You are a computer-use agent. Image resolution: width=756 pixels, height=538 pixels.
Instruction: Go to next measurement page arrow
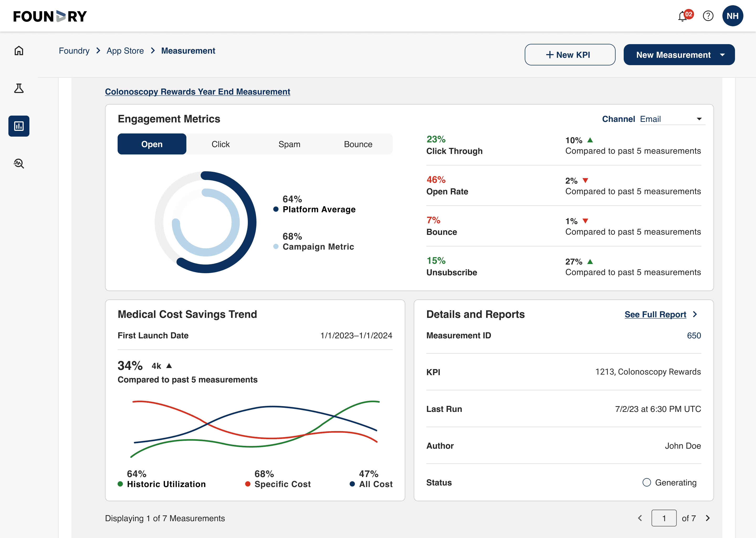click(x=708, y=518)
